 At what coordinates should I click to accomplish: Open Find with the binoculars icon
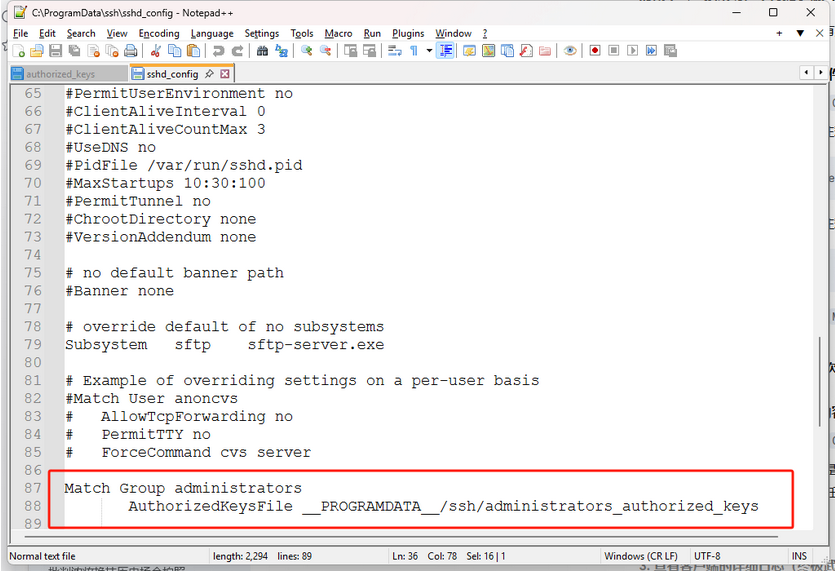pos(263,51)
